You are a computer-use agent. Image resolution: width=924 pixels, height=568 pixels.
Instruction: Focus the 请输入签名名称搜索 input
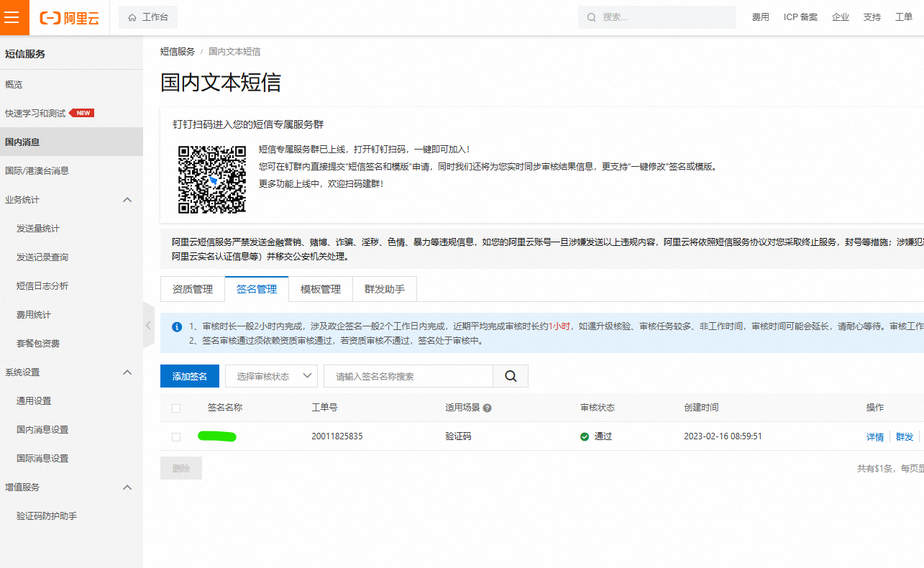pos(408,376)
